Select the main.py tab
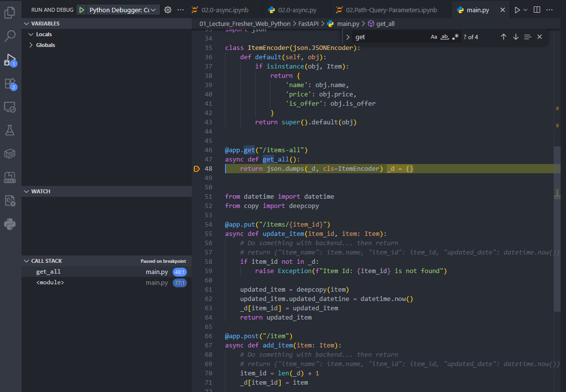 point(477,10)
